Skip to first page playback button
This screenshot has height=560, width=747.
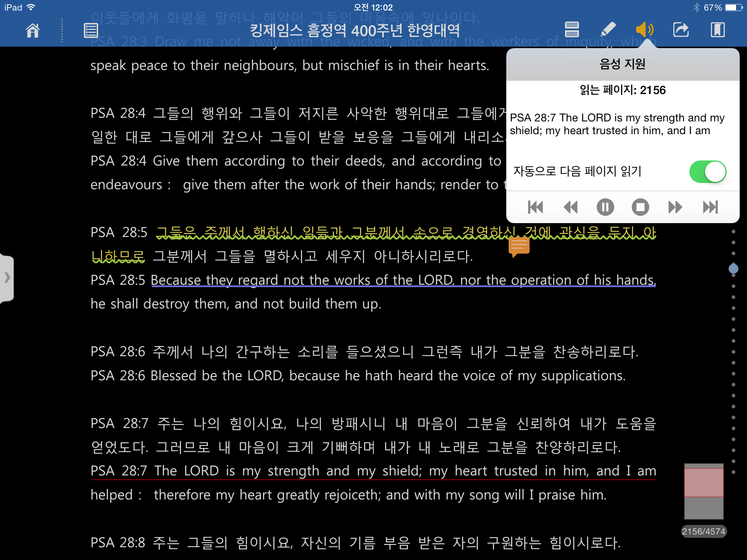(535, 207)
